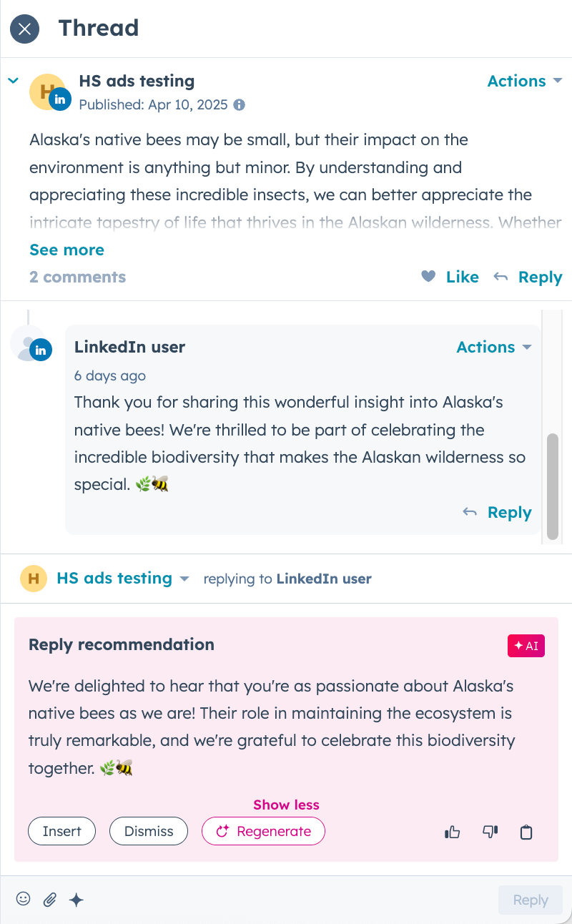This screenshot has width=572, height=924.
Task: Click the AI sparkle icon in composer
Action: (77, 900)
